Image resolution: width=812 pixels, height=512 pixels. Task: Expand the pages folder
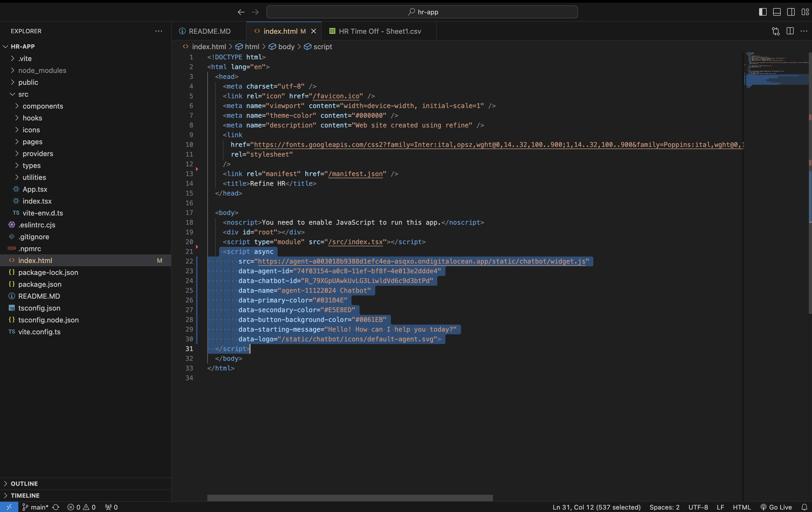coord(86,142)
